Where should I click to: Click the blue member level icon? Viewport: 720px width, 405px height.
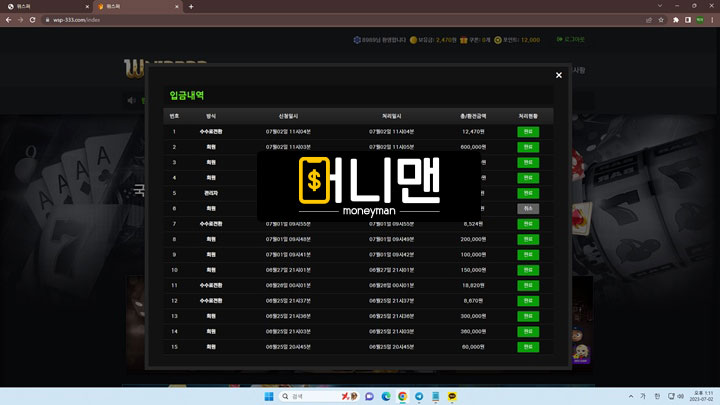pos(357,40)
